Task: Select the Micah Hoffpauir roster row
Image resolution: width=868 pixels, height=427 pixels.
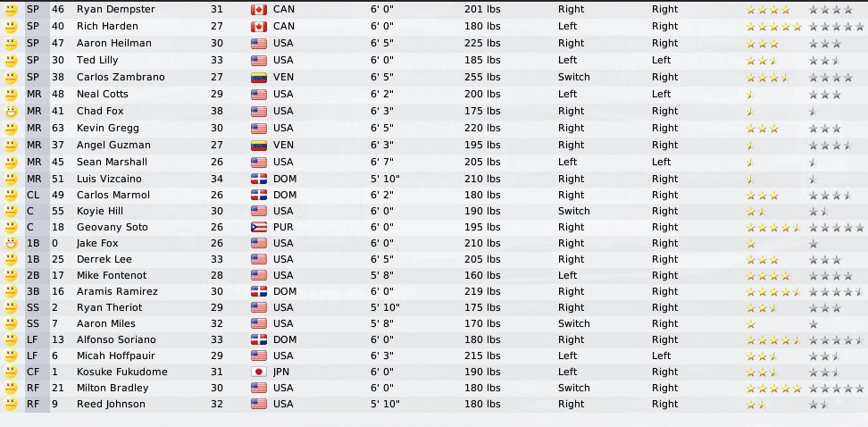Action: [x=114, y=356]
